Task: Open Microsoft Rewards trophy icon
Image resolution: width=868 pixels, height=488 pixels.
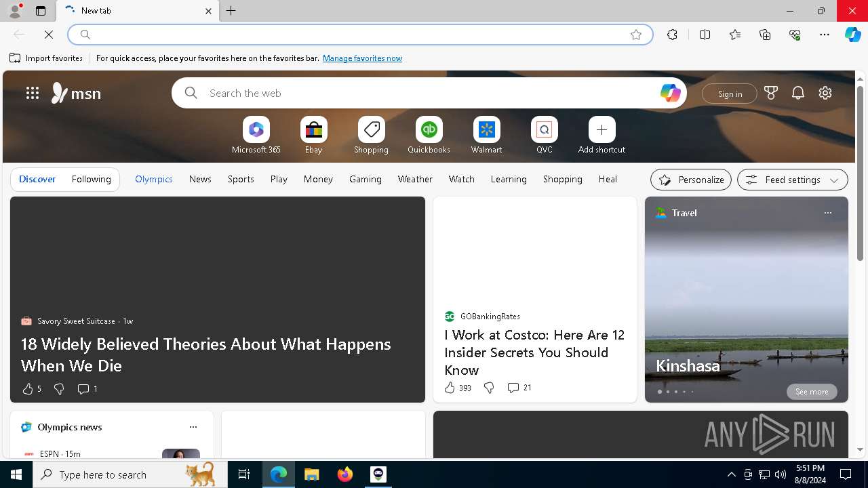Action: point(771,93)
